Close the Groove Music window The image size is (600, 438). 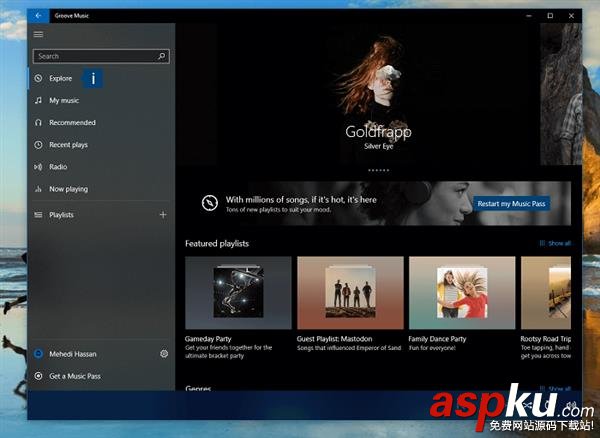click(x=571, y=16)
